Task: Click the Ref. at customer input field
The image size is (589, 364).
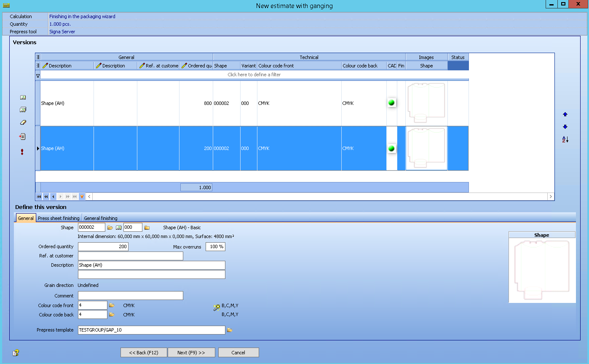Action: pos(131,256)
